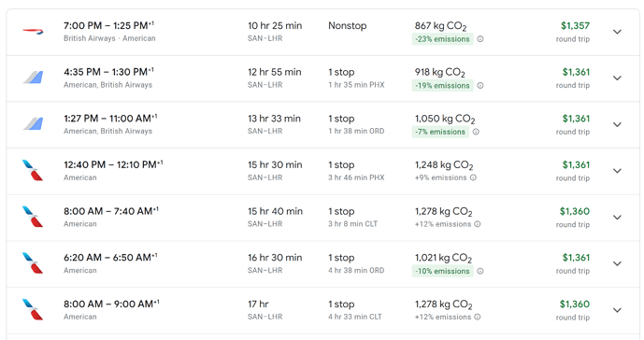The width and height of the screenshot is (644, 340).
Task: Select the 12:40 PM – 12:10 PM flight times
Action: click(113, 164)
